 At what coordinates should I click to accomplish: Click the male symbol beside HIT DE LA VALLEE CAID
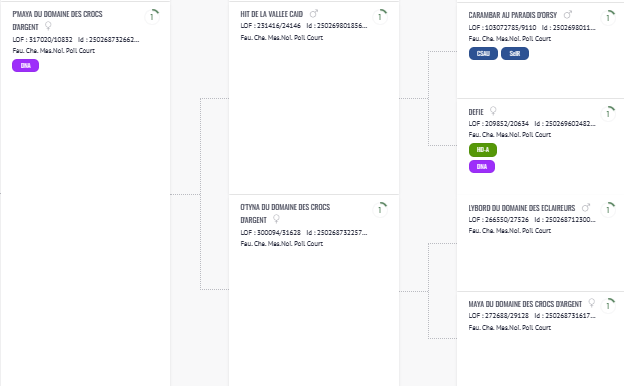tap(314, 14)
